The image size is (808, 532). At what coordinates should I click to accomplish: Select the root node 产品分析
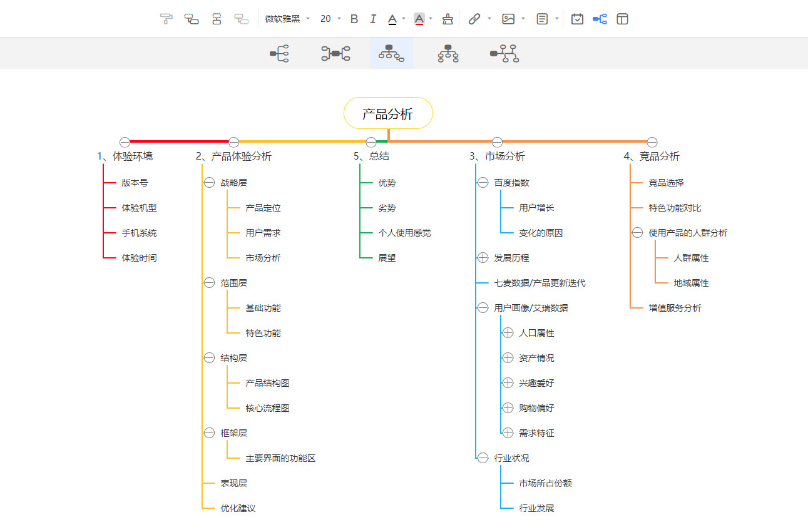388,113
